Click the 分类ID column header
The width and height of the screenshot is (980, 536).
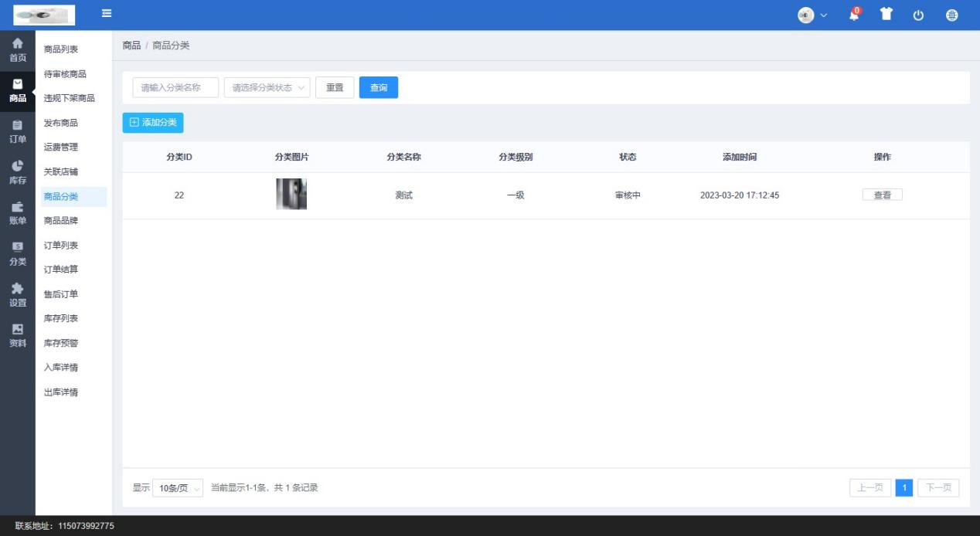pos(179,157)
